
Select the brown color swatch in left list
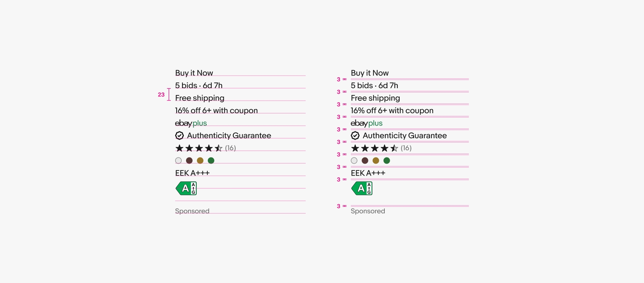pos(189,160)
